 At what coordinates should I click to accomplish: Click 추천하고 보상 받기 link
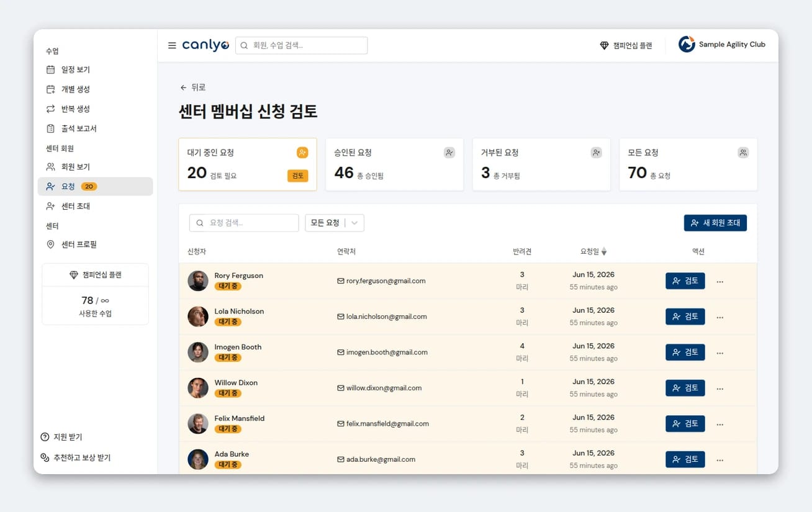tap(76, 457)
